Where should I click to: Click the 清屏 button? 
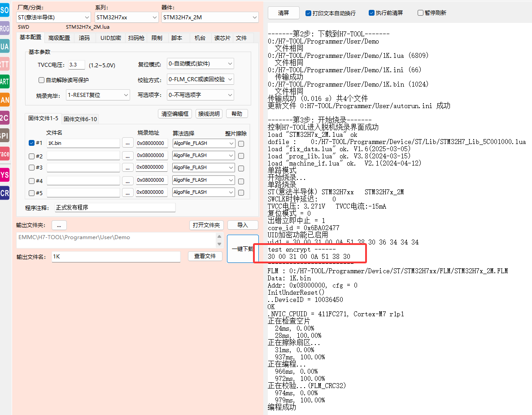[x=283, y=13]
